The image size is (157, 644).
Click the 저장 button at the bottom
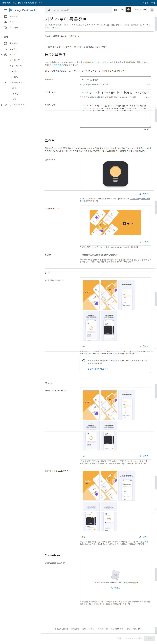pos(150,638)
